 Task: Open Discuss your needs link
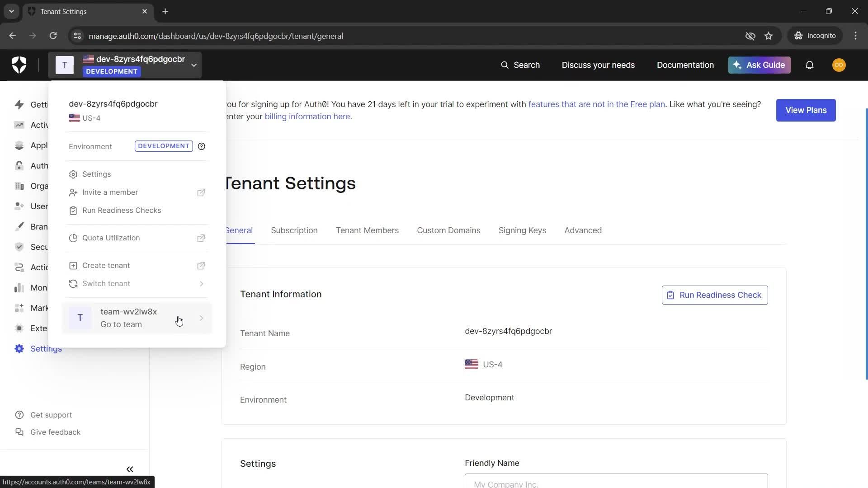click(x=598, y=65)
